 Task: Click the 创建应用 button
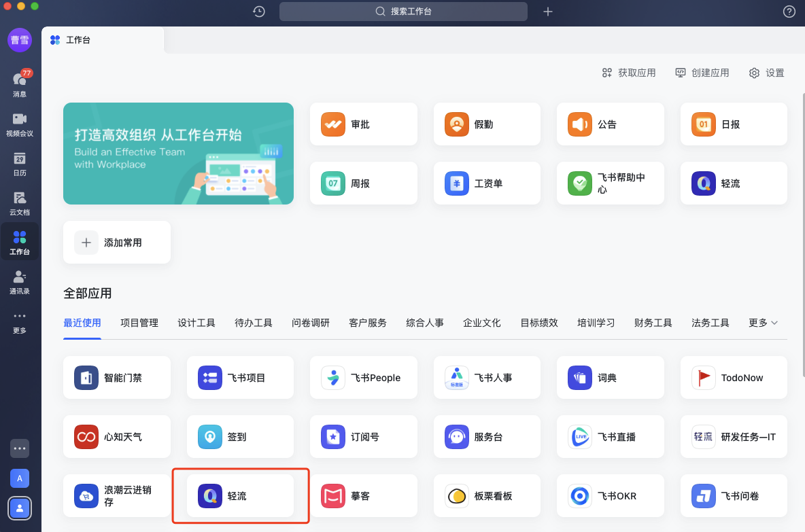coord(702,73)
